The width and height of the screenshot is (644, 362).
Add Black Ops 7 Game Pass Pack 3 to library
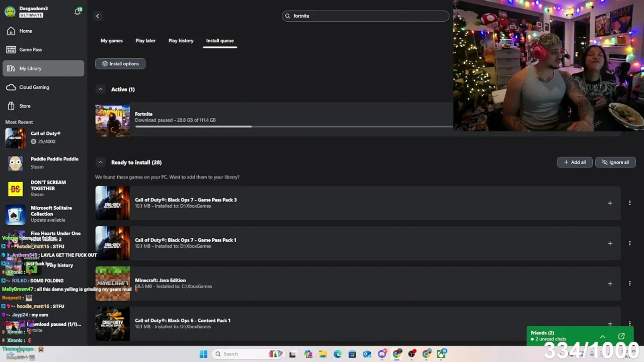[610, 203]
